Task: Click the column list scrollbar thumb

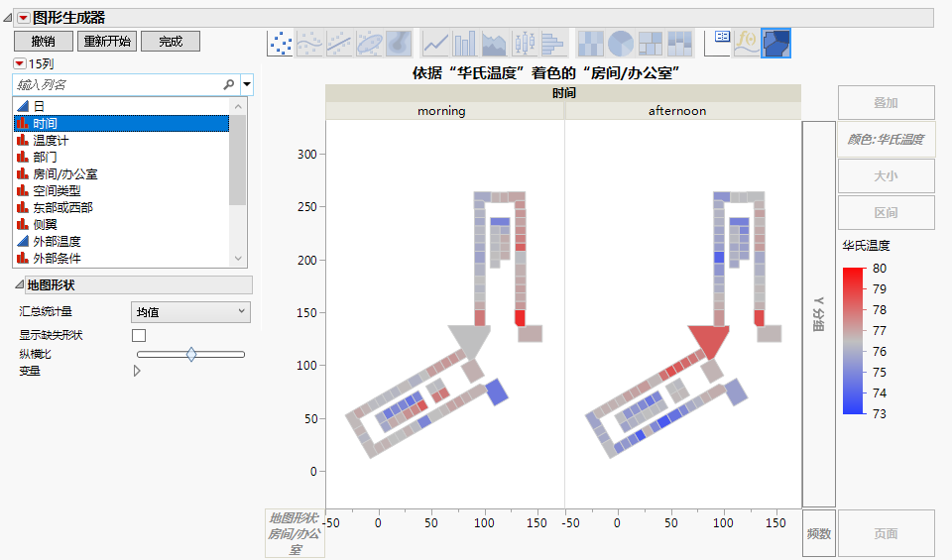Action: pos(238,161)
